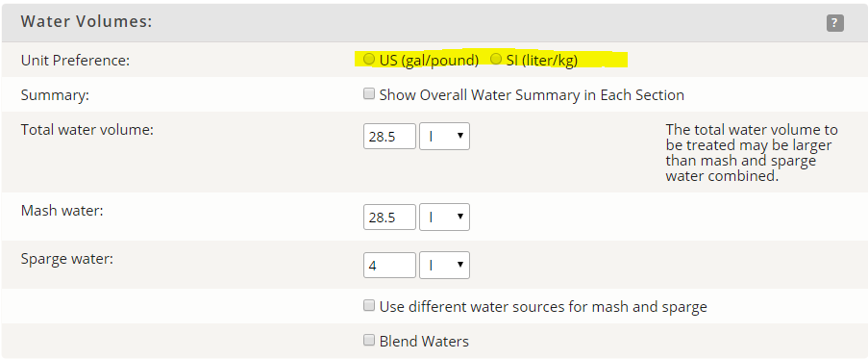
Task: Click the "Total water volume:" row label
Action: tap(87, 130)
